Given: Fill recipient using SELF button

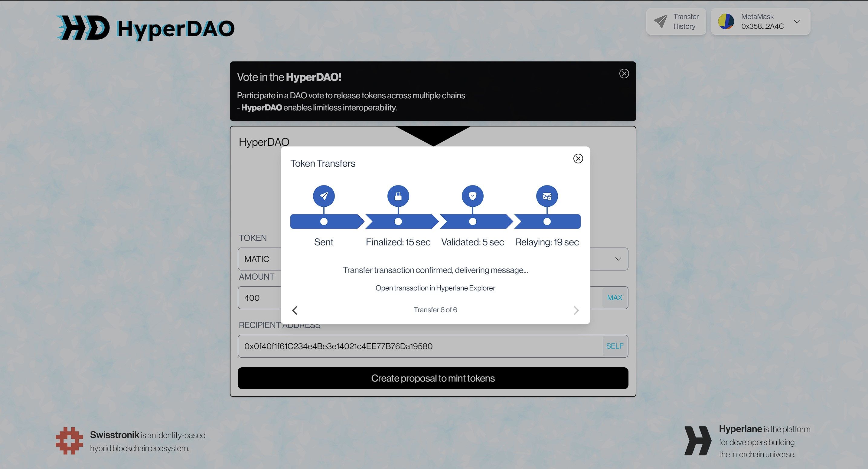Looking at the screenshot, I should (615, 346).
